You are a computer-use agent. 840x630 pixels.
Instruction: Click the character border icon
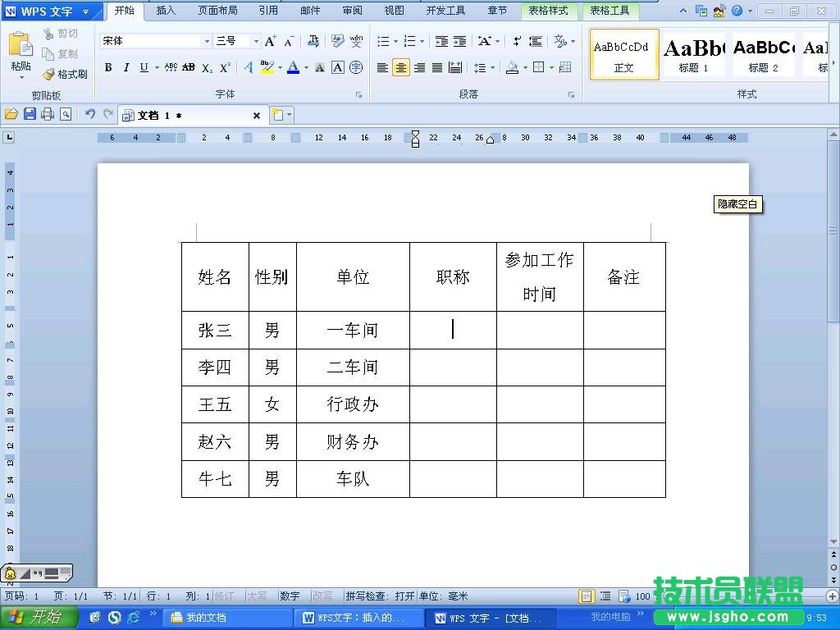337,68
